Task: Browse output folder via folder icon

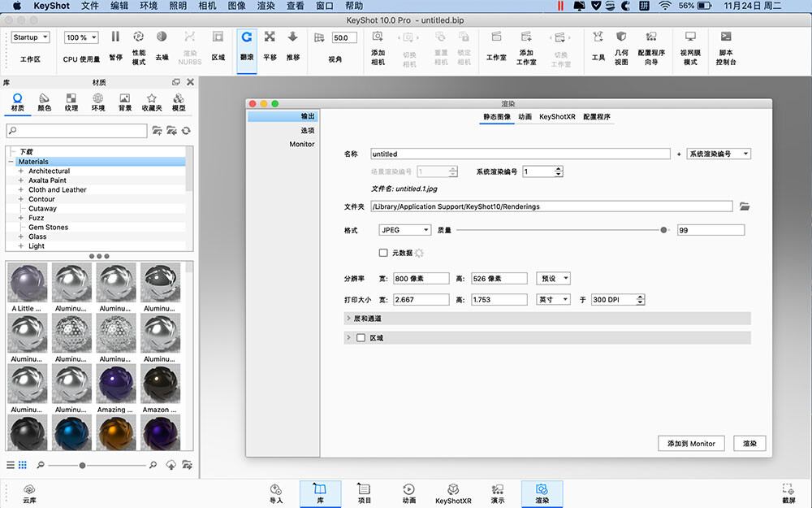Action: (x=745, y=206)
